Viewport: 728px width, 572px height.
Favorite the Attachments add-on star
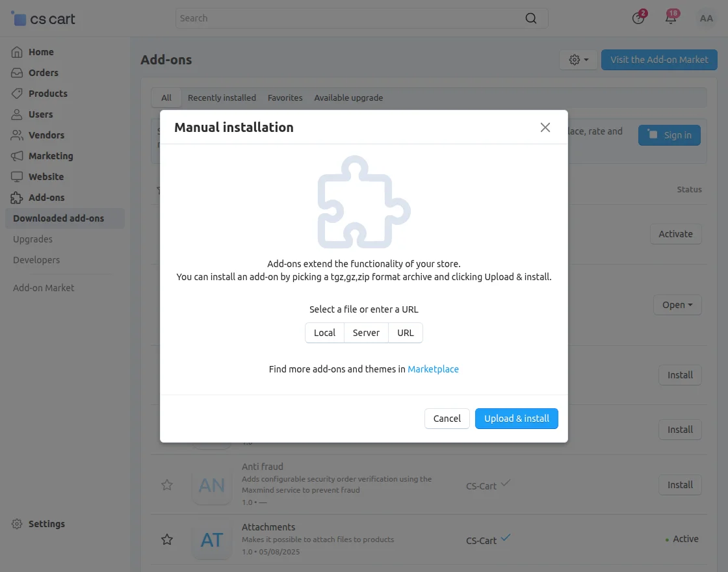[x=167, y=539]
